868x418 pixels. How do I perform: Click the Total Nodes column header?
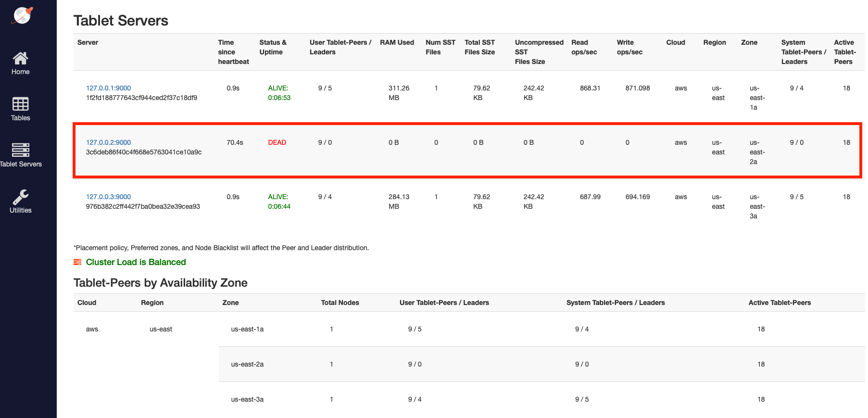point(340,303)
